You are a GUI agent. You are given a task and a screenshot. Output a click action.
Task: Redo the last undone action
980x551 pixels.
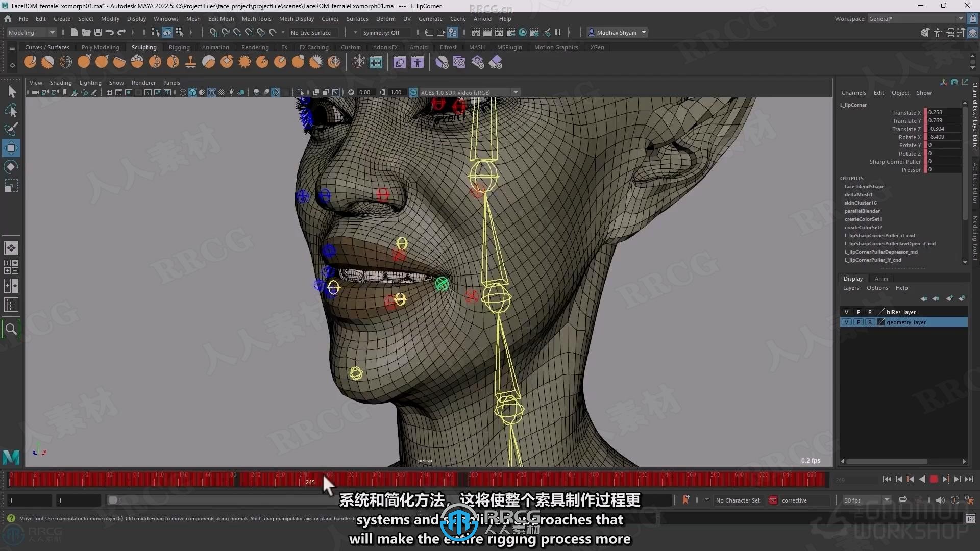(121, 33)
